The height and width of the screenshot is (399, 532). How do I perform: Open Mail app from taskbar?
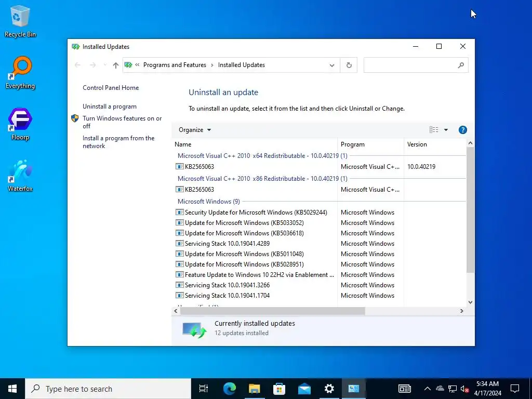(x=304, y=389)
